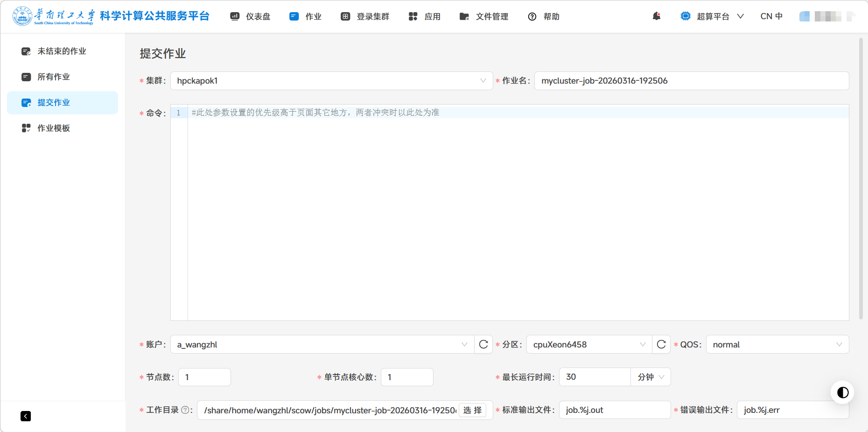This screenshot has height=432, width=868.
Task: Change the time unit from 分钟
Action: pos(651,377)
